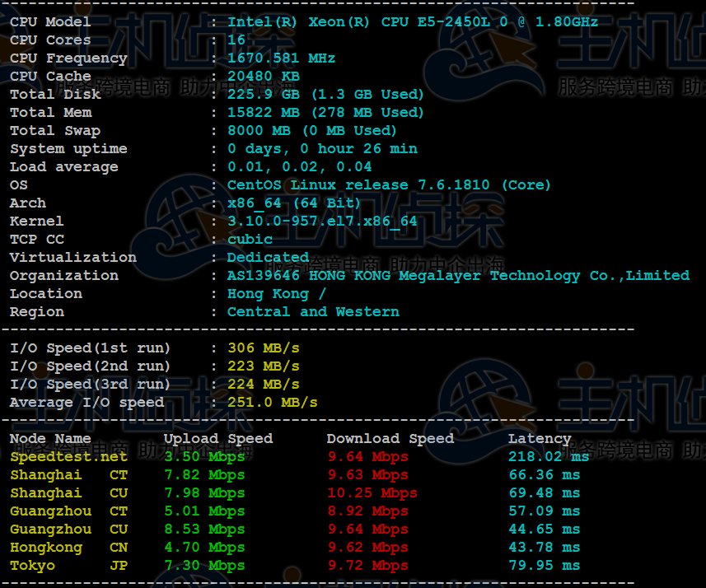Select system uptime value 0 days, 0 hour 26 min
This screenshot has height=588, width=706.
point(322,148)
